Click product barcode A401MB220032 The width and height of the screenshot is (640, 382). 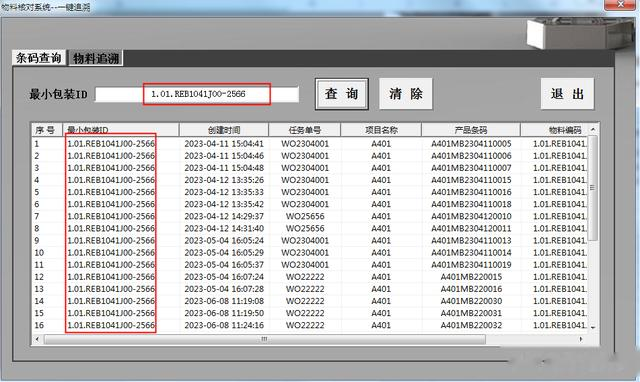tap(471, 325)
